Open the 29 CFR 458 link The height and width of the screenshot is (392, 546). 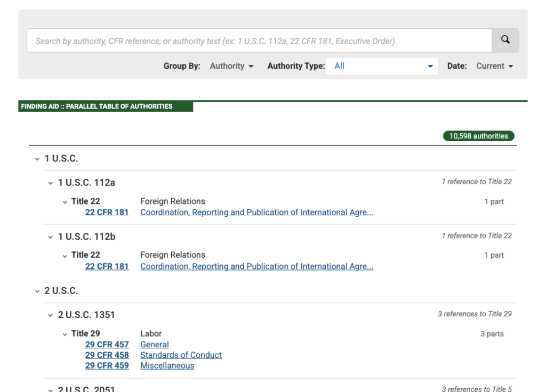point(107,355)
